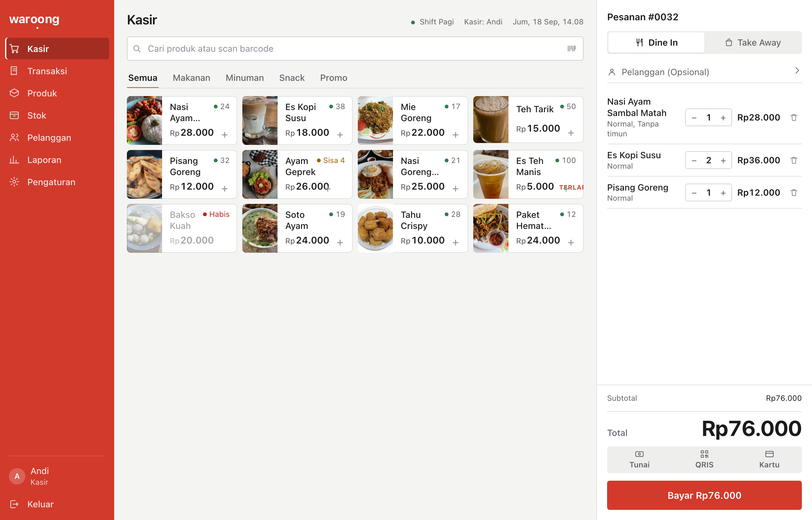Select Dine In order type

656,42
